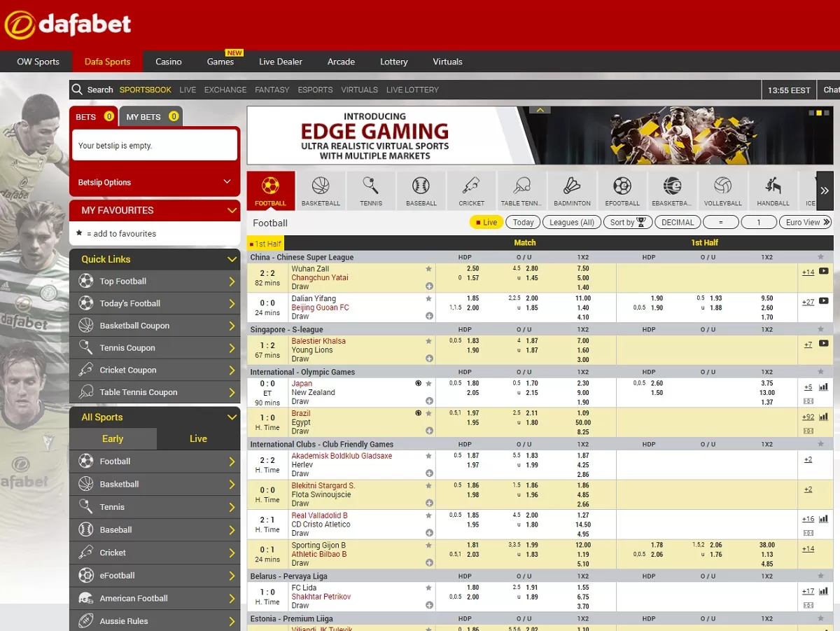Open the Leagues (All) dropdown
This screenshot has width=840, height=631.
click(x=572, y=222)
